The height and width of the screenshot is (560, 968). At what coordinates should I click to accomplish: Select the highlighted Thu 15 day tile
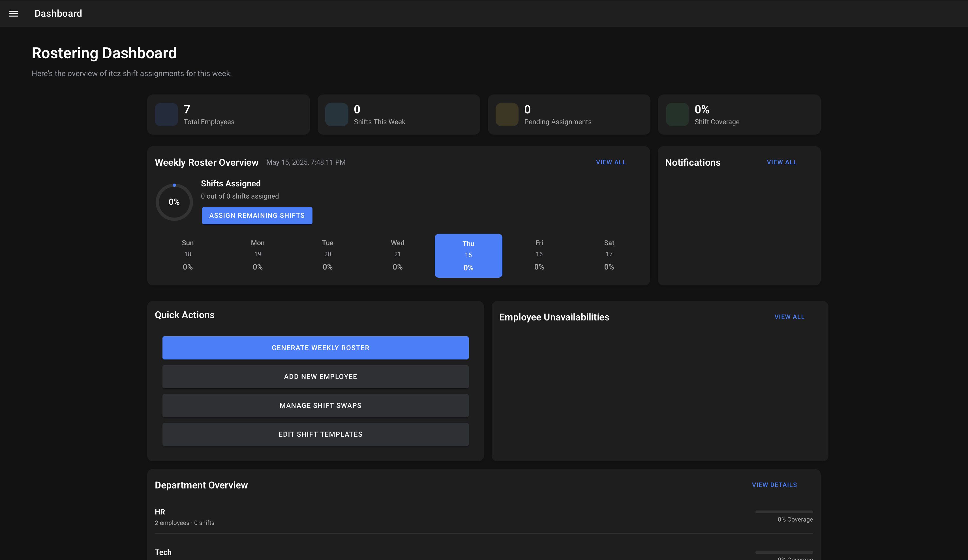pyautogui.click(x=468, y=256)
